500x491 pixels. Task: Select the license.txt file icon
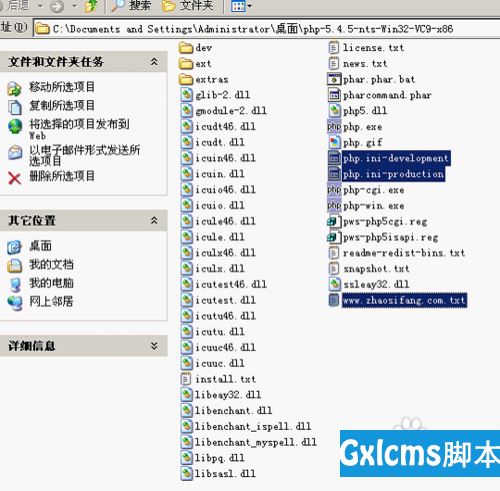click(x=334, y=48)
